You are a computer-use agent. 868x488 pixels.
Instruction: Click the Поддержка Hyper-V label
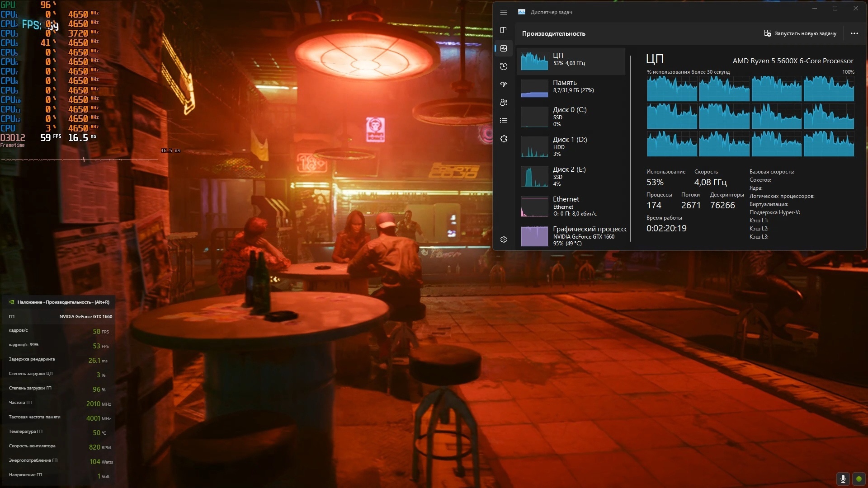(x=774, y=212)
